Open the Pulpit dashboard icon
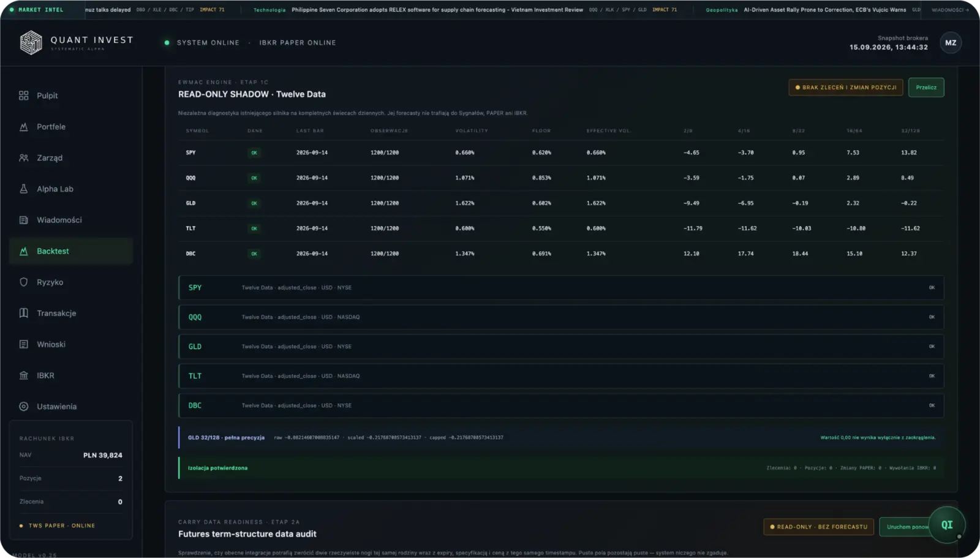 pyautogui.click(x=24, y=96)
